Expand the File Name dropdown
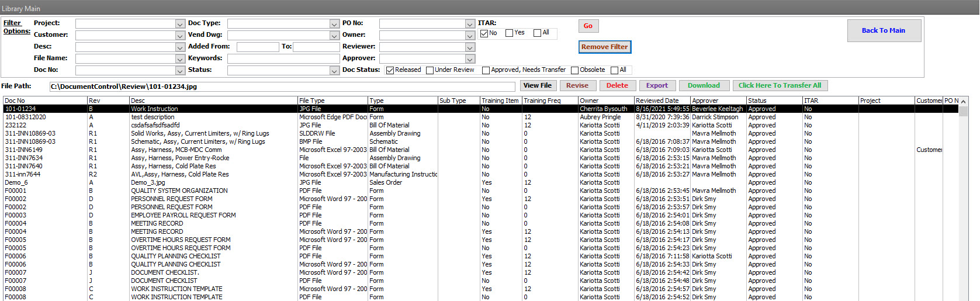This screenshot has height=301, width=980. pyautogui.click(x=180, y=59)
